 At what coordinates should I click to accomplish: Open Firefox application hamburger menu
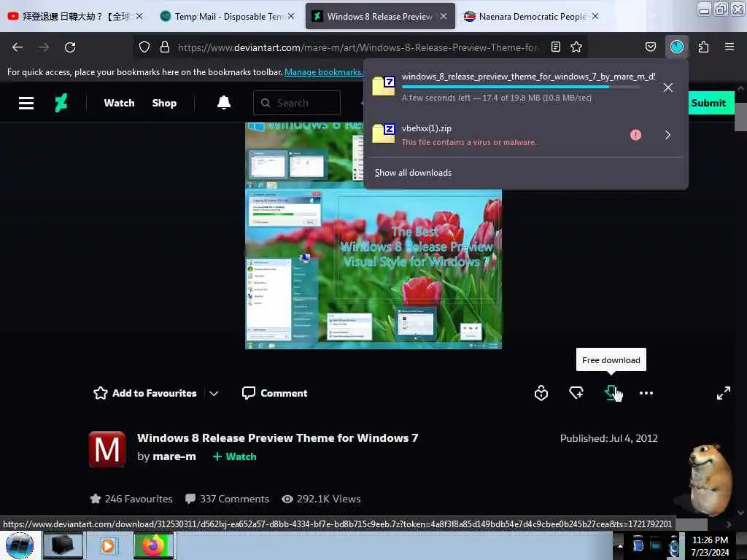click(x=729, y=47)
